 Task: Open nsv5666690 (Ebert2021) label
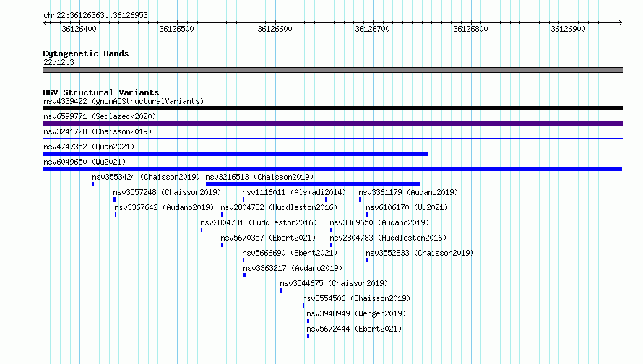pos(290,253)
